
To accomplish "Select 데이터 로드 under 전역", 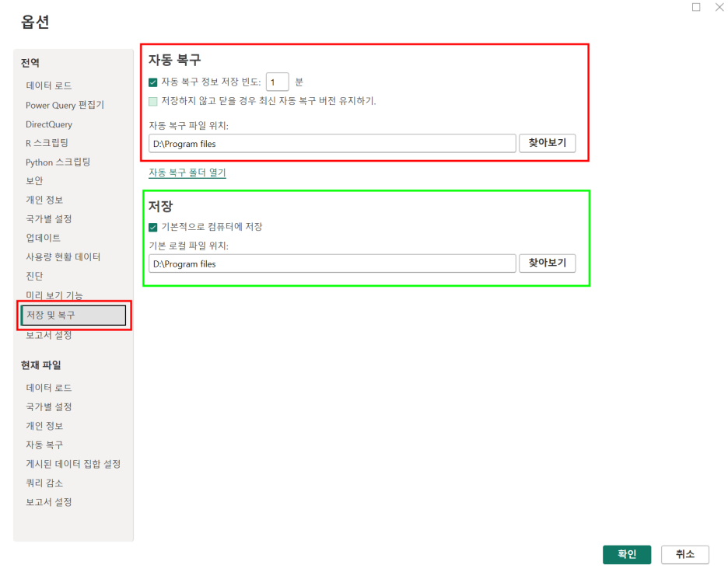I will coord(49,85).
